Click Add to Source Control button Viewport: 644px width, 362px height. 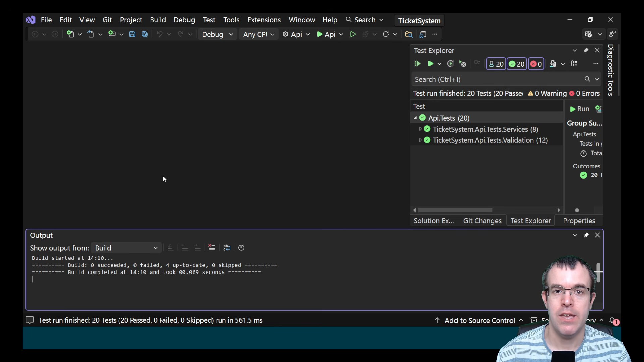pos(479,320)
